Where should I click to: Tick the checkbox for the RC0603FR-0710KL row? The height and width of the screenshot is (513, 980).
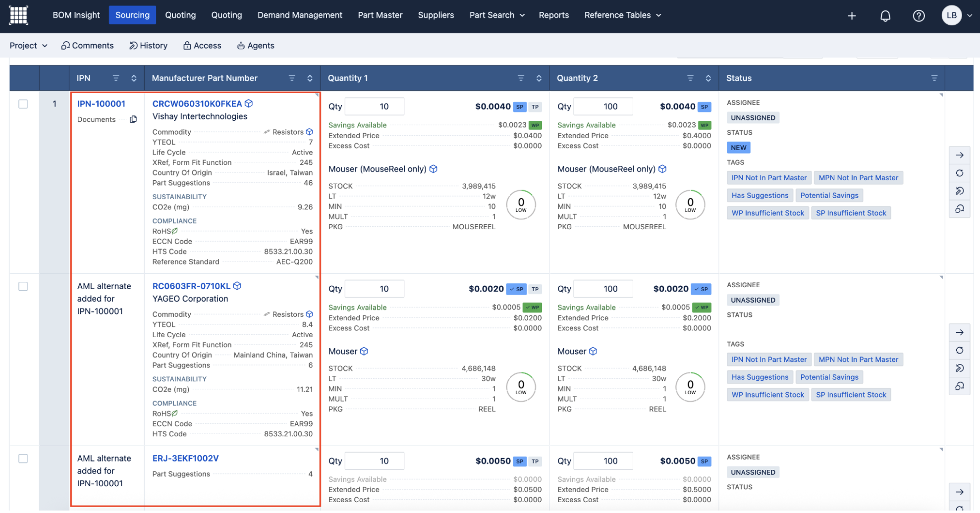pyautogui.click(x=23, y=286)
